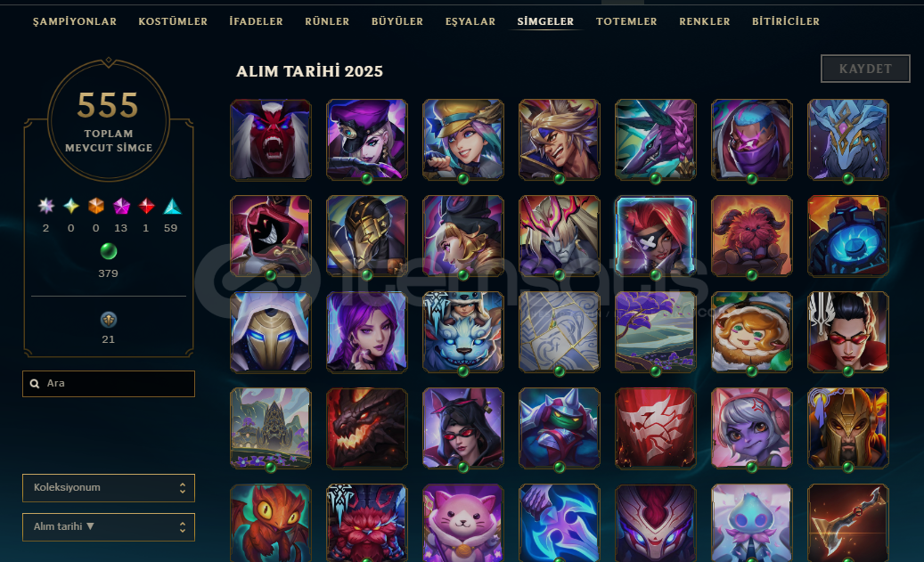This screenshot has width=924, height=562.
Task: Select the blue glowing core mech icon
Action: tap(847, 236)
